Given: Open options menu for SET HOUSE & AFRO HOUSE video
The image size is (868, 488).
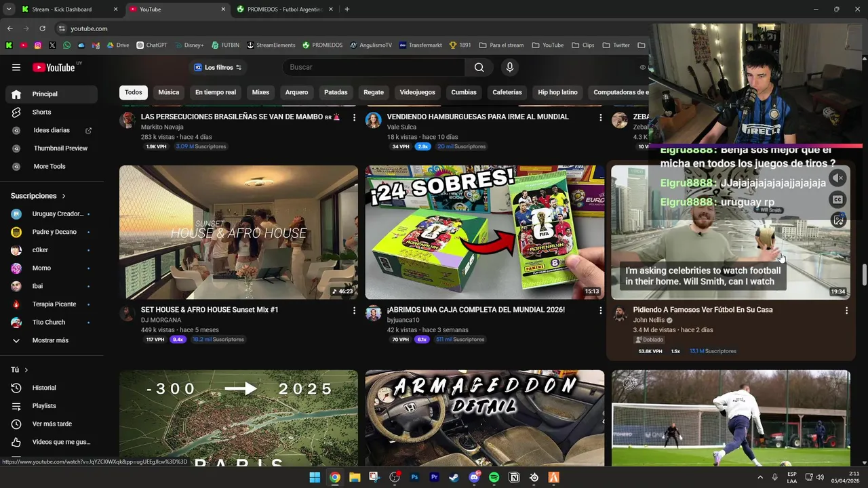Looking at the screenshot, I should (354, 310).
